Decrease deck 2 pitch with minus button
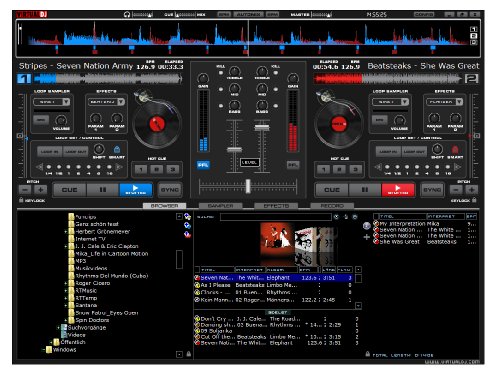The height and width of the screenshot is (374, 500). pyautogui.click(x=456, y=190)
